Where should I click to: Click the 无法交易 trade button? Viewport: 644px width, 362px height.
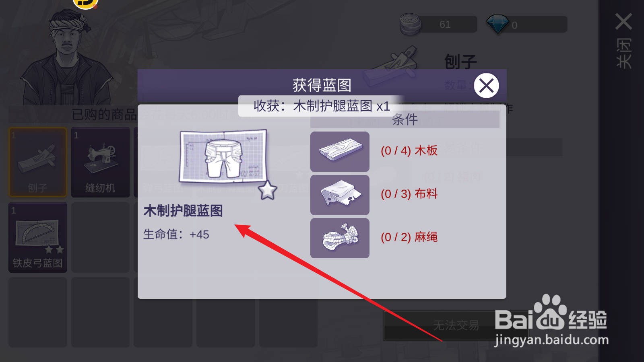click(x=456, y=325)
